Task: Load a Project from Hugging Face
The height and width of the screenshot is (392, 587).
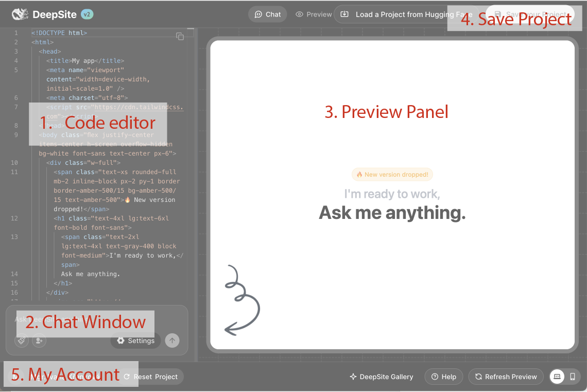Action: (x=406, y=14)
